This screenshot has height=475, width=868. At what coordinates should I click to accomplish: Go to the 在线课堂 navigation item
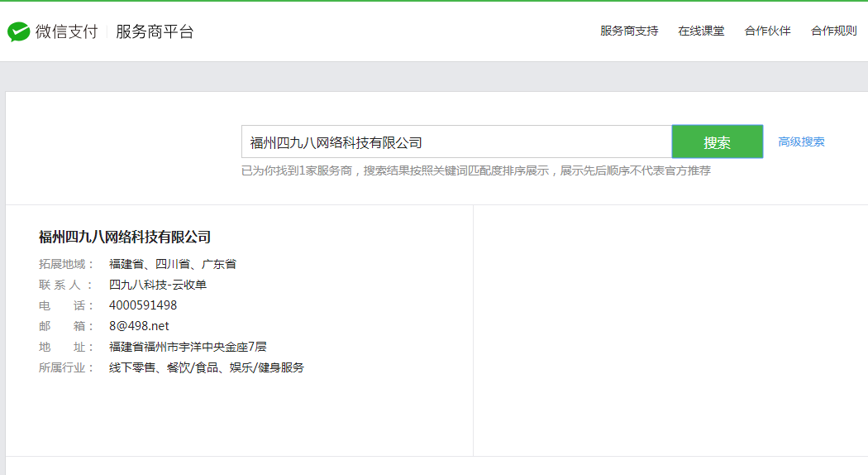pyautogui.click(x=701, y=31)
